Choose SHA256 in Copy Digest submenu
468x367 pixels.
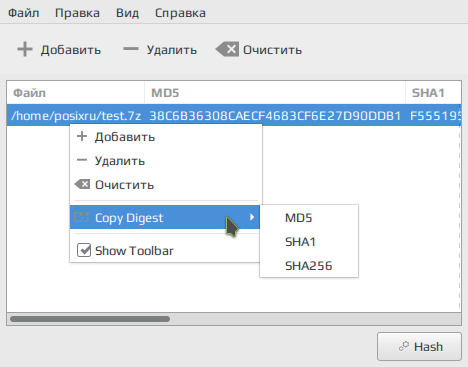point(309,266)
